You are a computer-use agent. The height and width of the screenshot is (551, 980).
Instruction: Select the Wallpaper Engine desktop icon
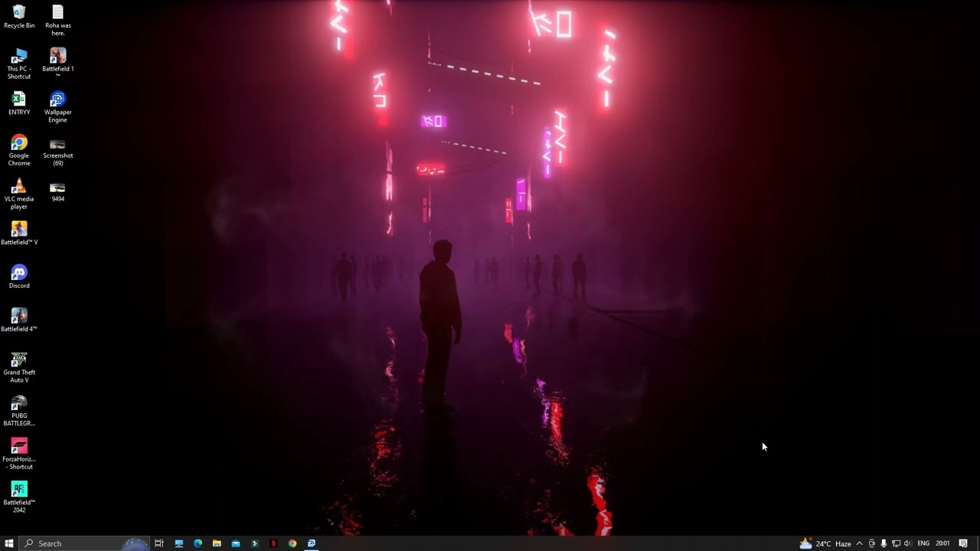[x=57, y=108]
